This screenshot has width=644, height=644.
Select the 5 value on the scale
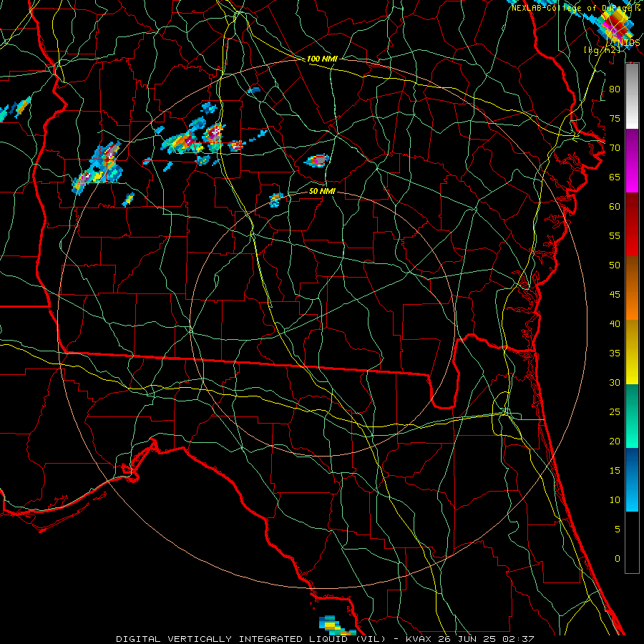(x=618, y=529)
